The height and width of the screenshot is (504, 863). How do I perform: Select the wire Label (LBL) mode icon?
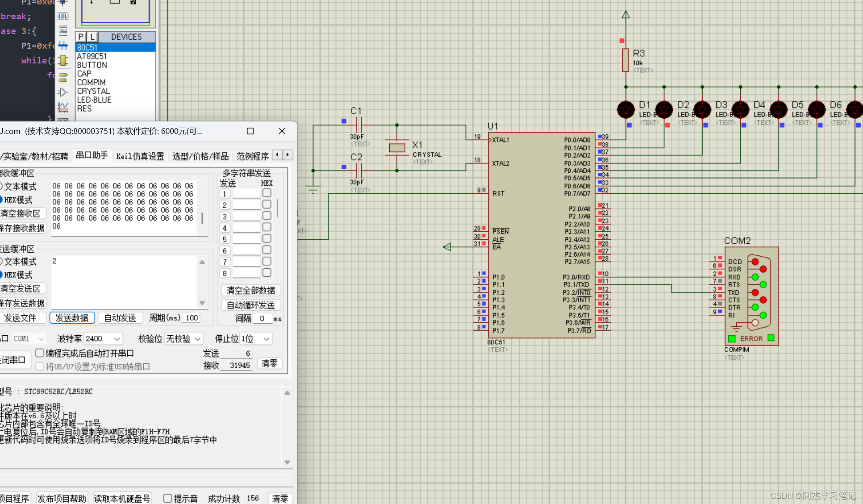tap(63, 16)
